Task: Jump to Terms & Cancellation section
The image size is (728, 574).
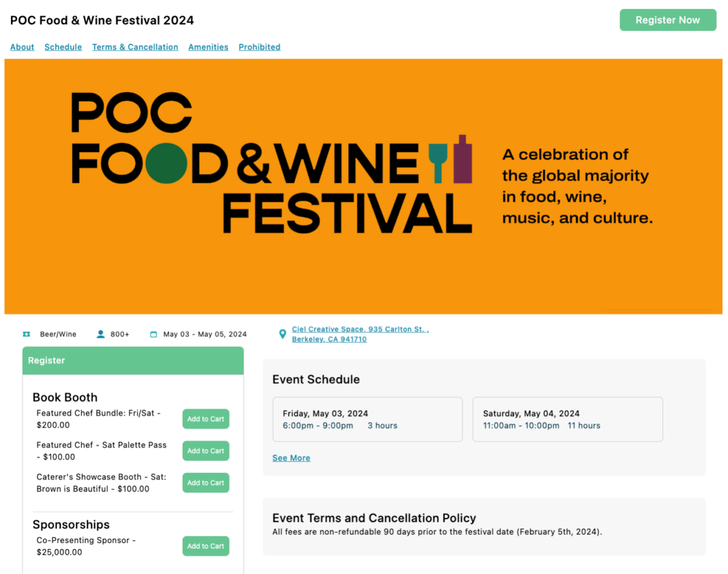Action: 135,47
